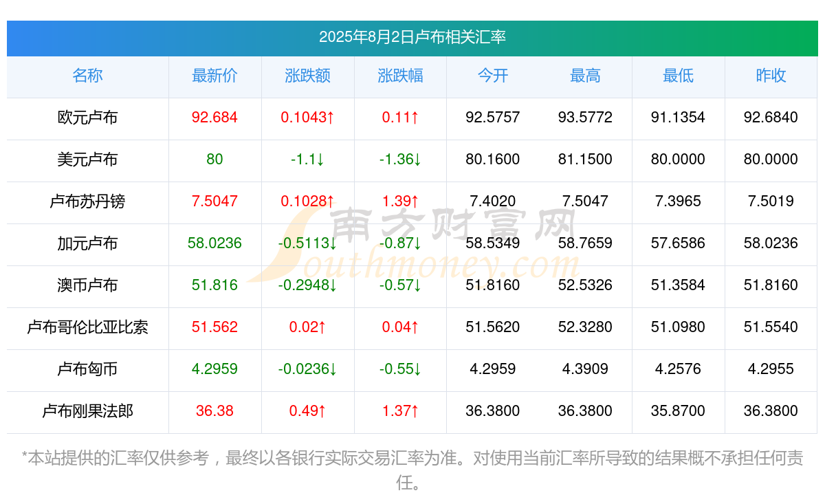Screen dimensions: 825x504
Task: Click the disclaimer text starting with *本站提供的汇率
Action: pos(412,470)
